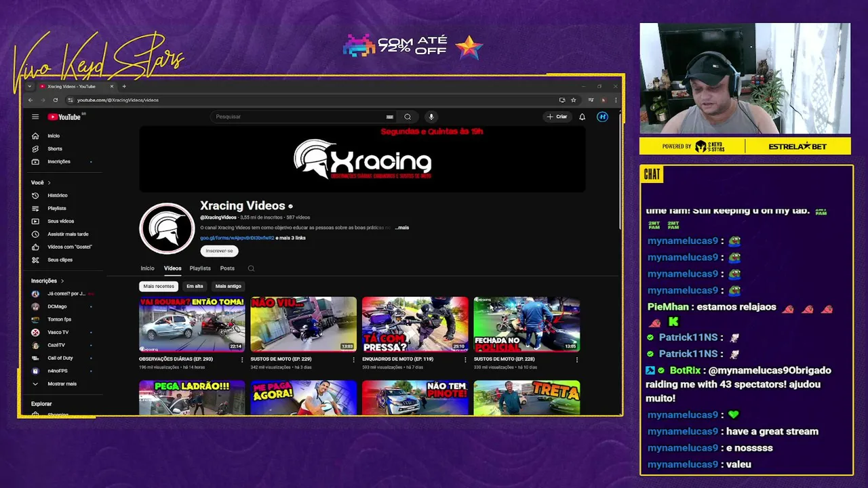Switch to the channel Início tab
This screenshot has height=488, width=868.
click(x=147, y=268)
